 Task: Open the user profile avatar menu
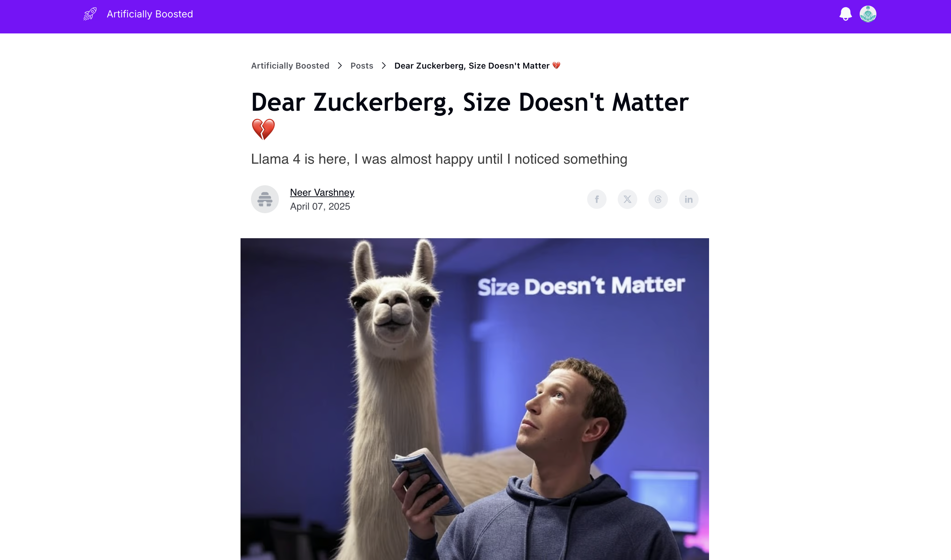(x=868, y=14)
